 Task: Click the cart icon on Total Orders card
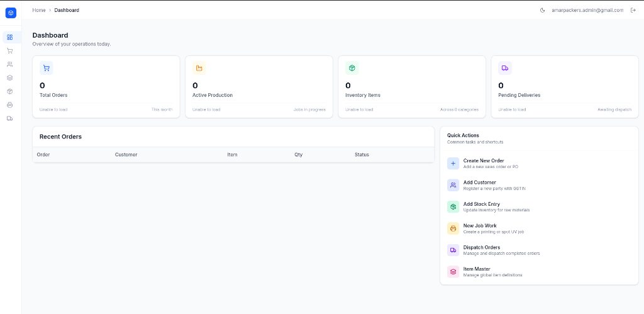[x=47, y=68]
